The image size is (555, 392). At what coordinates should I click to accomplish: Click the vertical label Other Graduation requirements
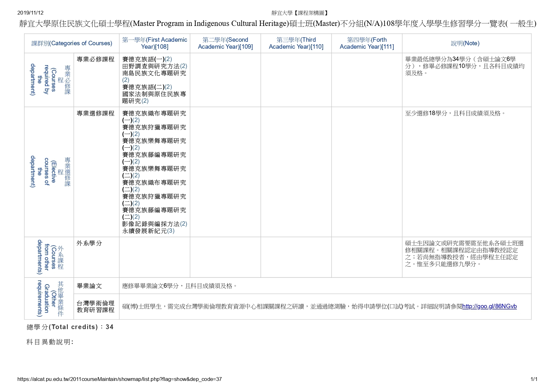[50, 298]
